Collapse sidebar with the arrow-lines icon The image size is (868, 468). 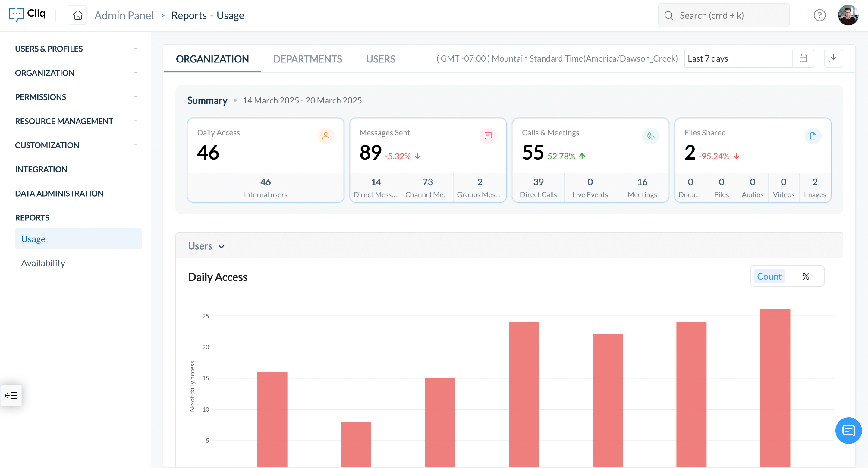click(x=11, y=395)
